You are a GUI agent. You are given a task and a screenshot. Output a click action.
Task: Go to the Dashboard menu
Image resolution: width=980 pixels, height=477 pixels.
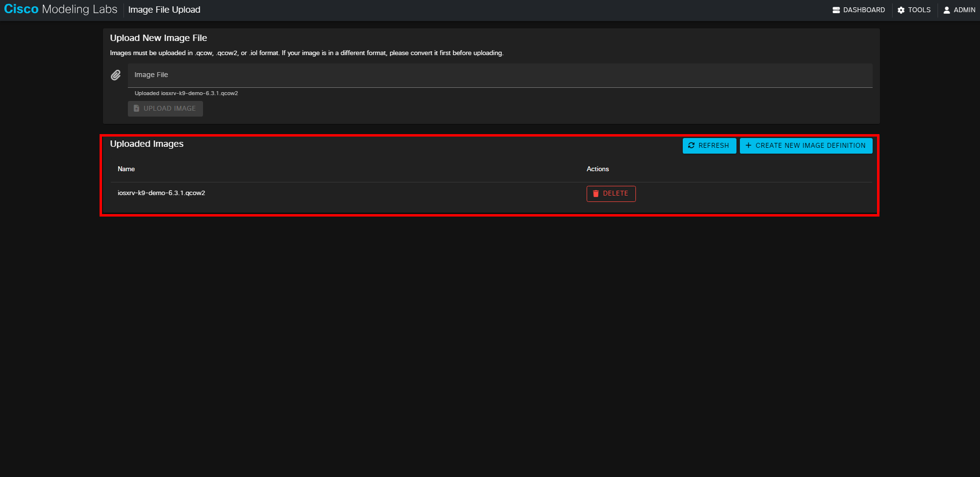pyautogui.click(x=858, y=10)
